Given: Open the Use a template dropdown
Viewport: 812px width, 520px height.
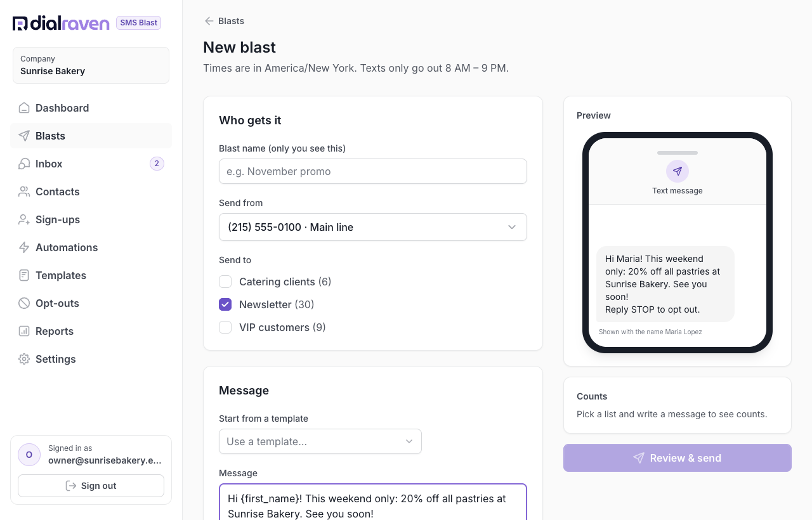Looking at the screenshot, I should click(x=320, y=441).
